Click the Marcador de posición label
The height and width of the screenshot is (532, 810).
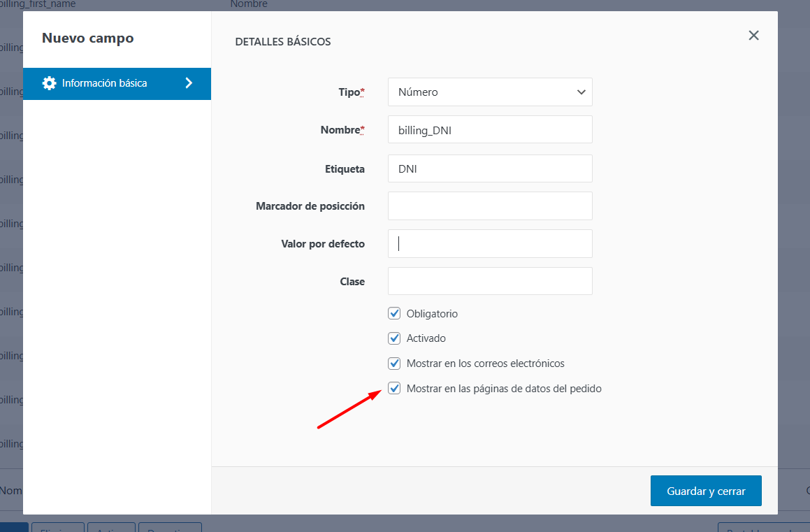310,206
